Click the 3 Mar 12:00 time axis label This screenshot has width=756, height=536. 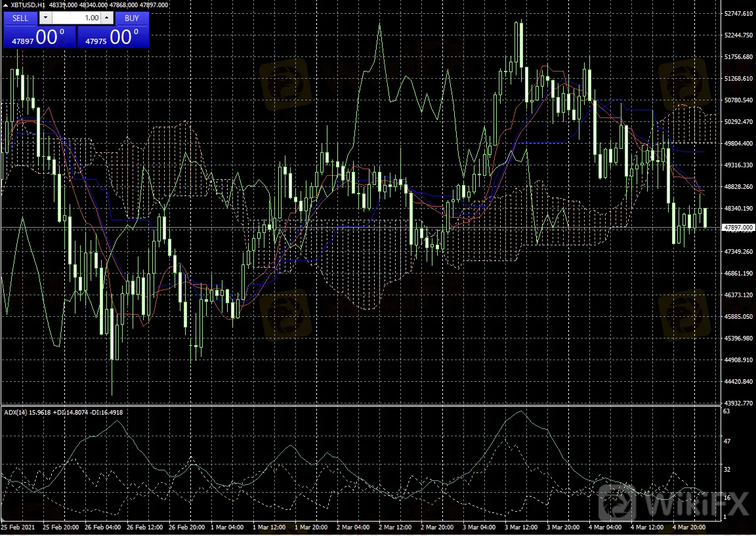522,527
